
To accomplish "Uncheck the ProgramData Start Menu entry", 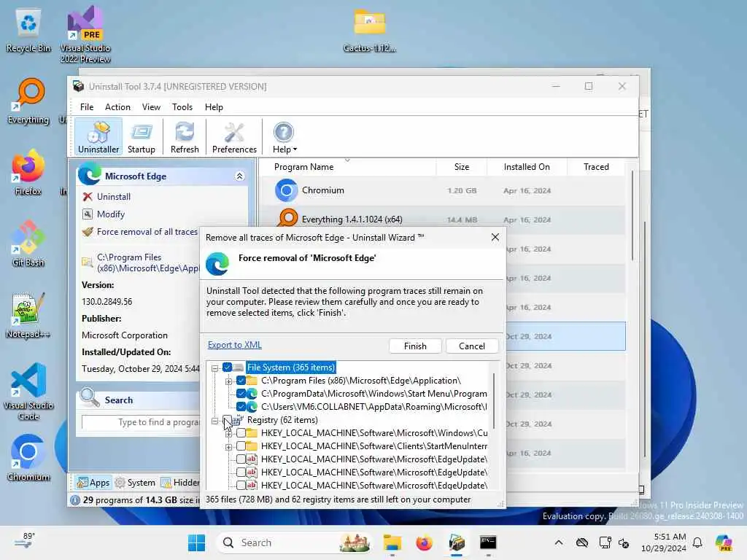I will (x=241, y=394).
